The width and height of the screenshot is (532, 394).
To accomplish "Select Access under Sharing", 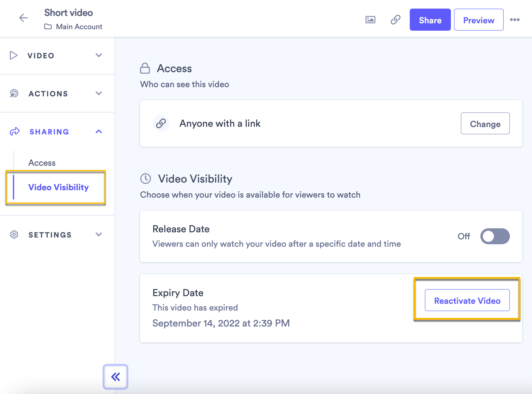I will 42,163.
